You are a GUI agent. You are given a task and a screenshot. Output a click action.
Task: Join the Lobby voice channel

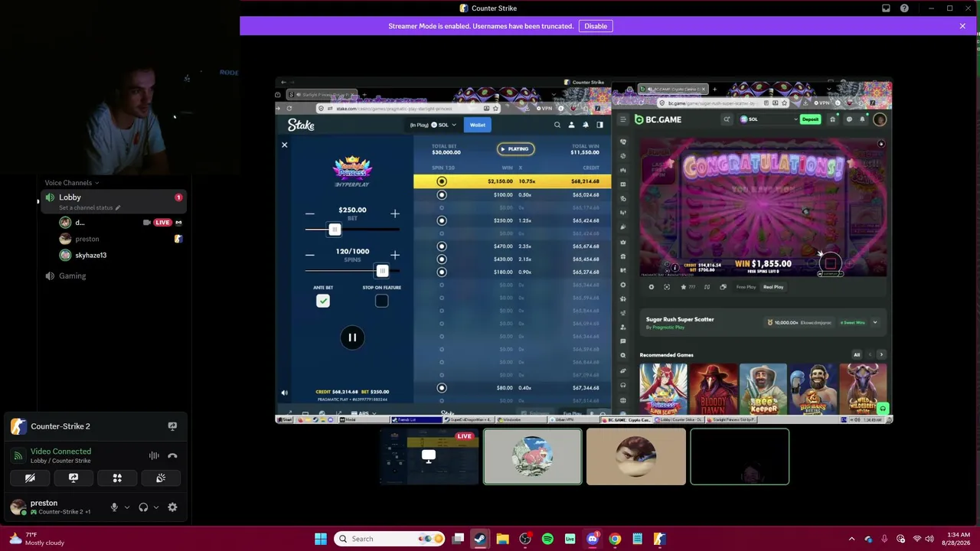coord(112,197)
